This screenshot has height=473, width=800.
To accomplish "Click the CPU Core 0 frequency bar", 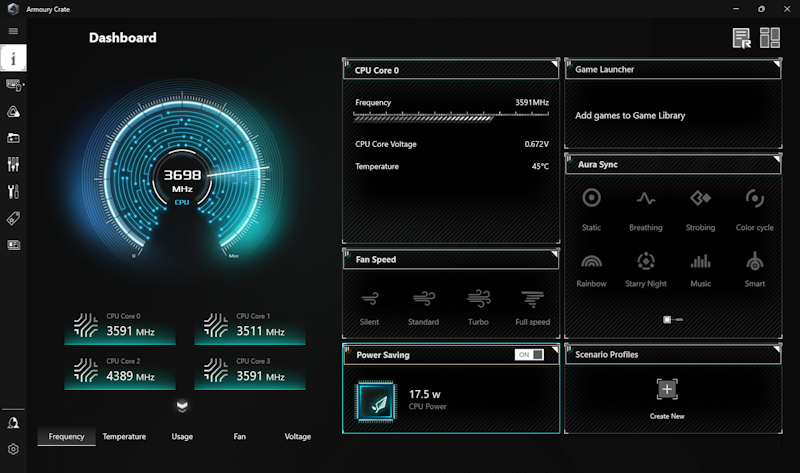I will [452, 117].
